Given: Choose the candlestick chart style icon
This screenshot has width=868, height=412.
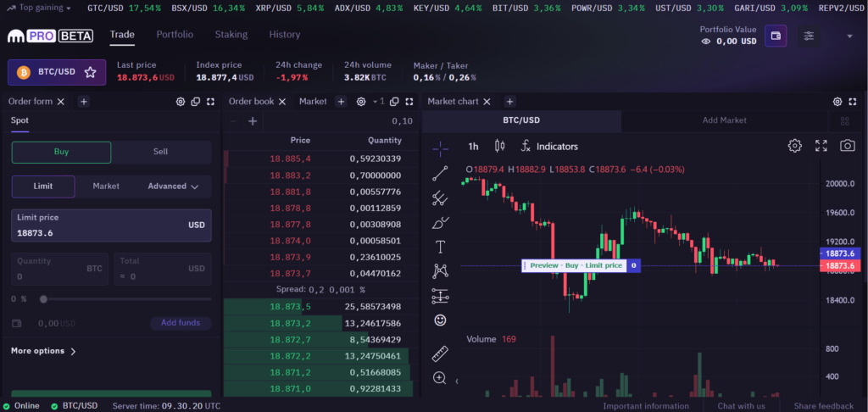Looking at the screenshot, I should pos(499,146).
